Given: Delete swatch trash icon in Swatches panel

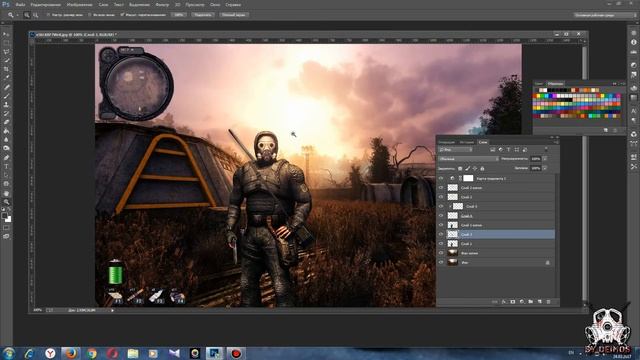Looking at the screenshot, I should [x=615, y=130].
